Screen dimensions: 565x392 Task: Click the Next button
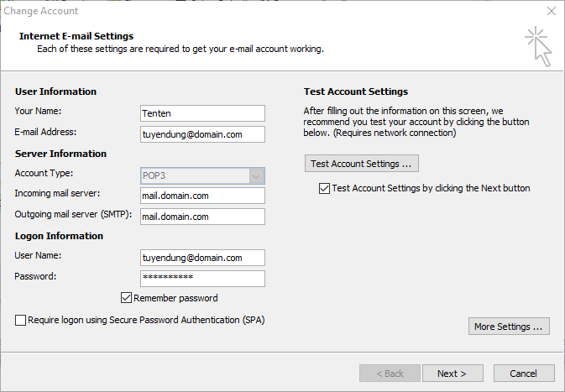[453, 374]
